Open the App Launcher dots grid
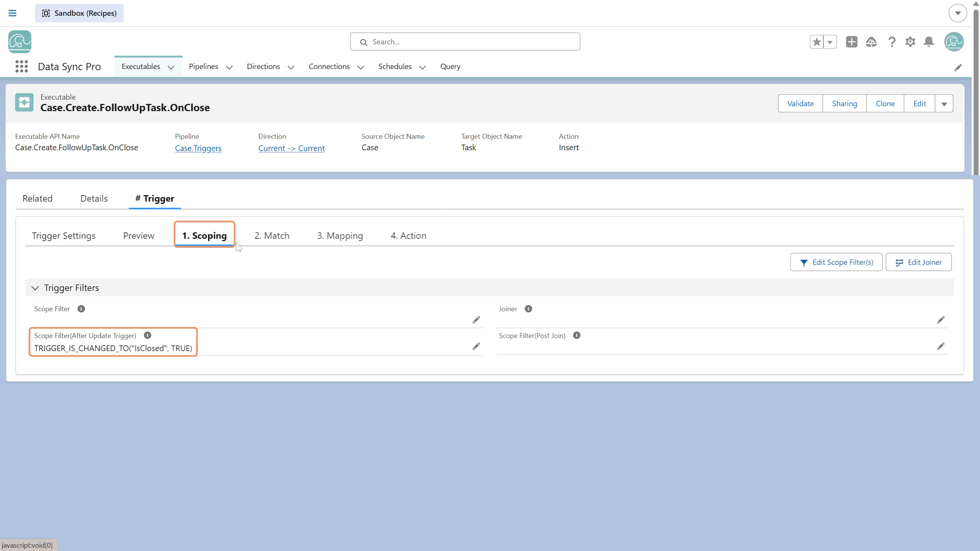Image resolution: width=980 pixels, height=551 pixels. (22, 67)
